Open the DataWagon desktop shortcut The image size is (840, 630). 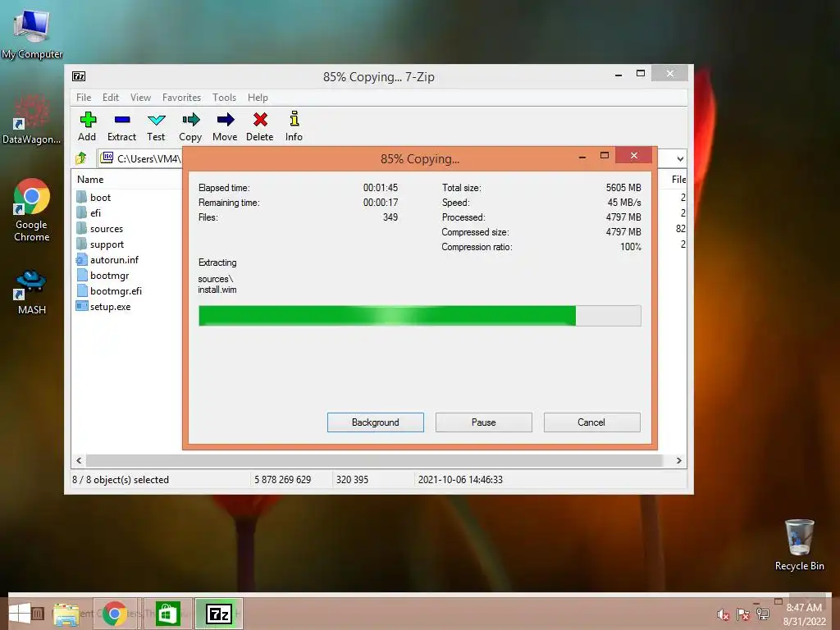coord(32,119)
